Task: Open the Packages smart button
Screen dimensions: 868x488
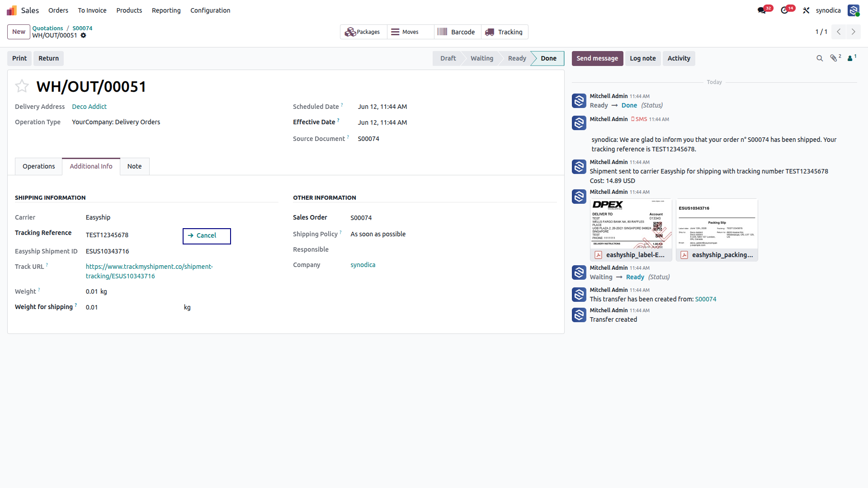Action: click(x=363, y=32)
